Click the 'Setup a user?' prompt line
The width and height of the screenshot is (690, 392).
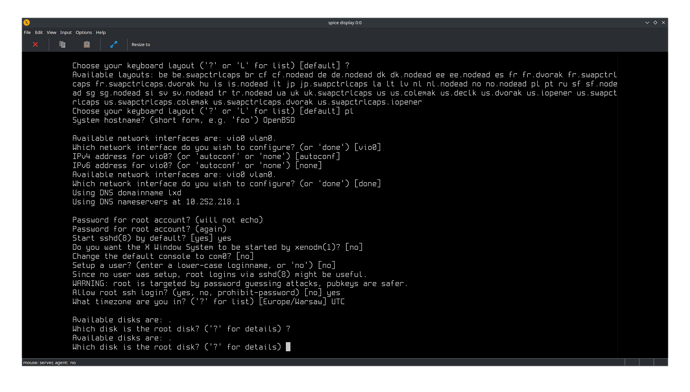pyautogui.click(x=204, y=265)
